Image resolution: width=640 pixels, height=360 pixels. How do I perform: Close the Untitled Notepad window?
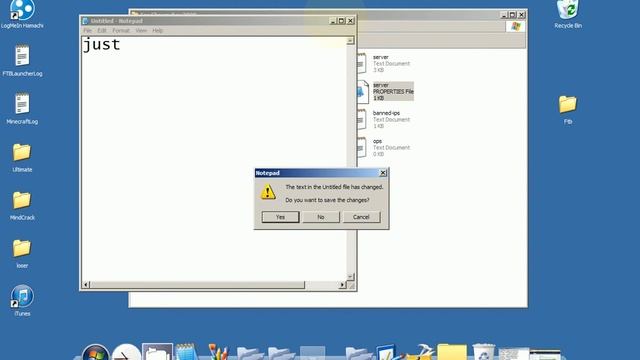(x=350, y=21)
